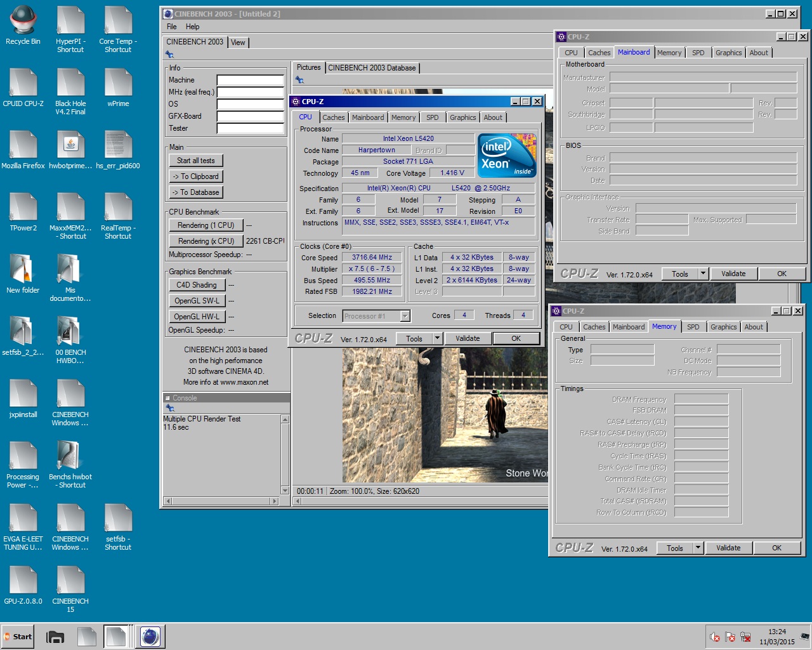Open the EVGA E-LEET TUNING utility icon
The height and width of the screenshot is (650, 812).
23,527
